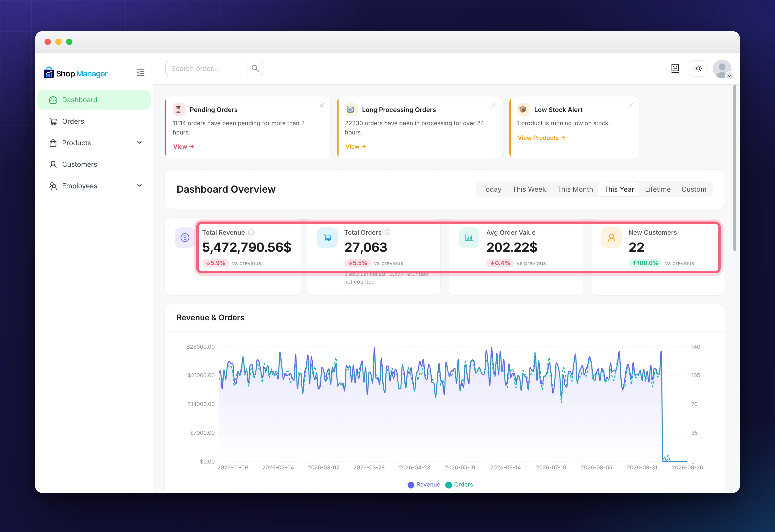Toggle Revenue series in chart legend
The height and width of the screenshot is (532, 775).
424,485
